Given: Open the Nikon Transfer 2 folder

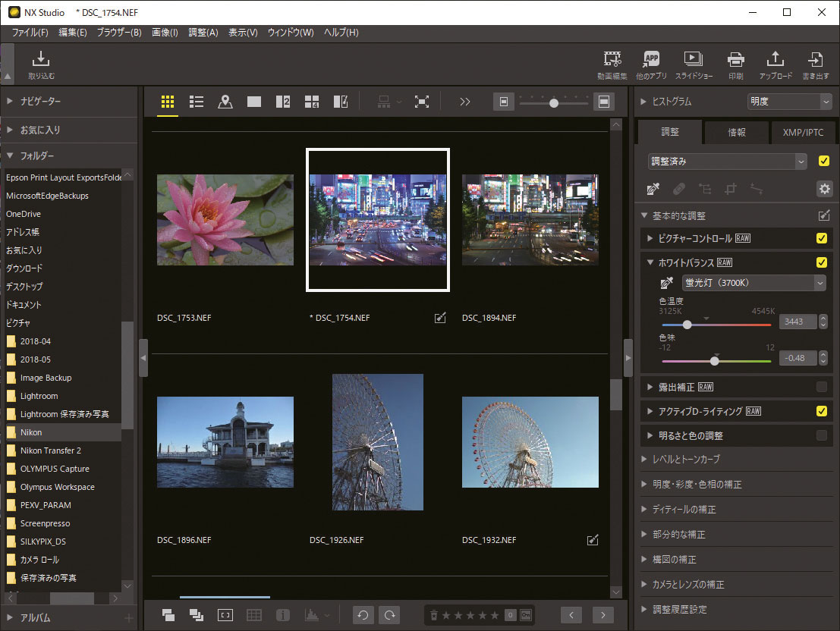Looking at the screenshot, I should 50,450.
